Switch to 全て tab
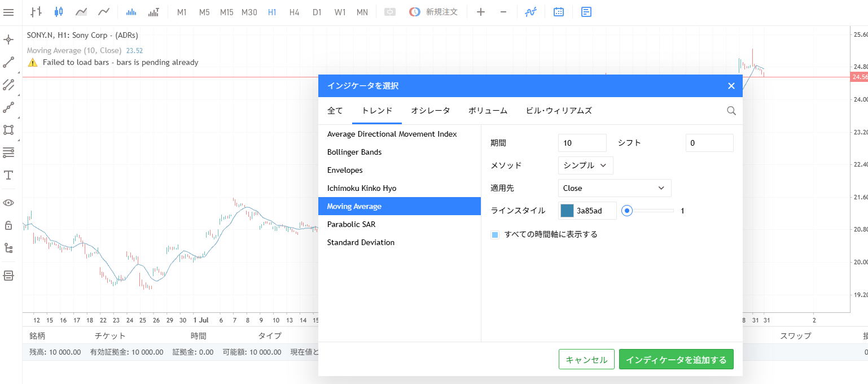 pyautogui.click(x=335, y=111)
